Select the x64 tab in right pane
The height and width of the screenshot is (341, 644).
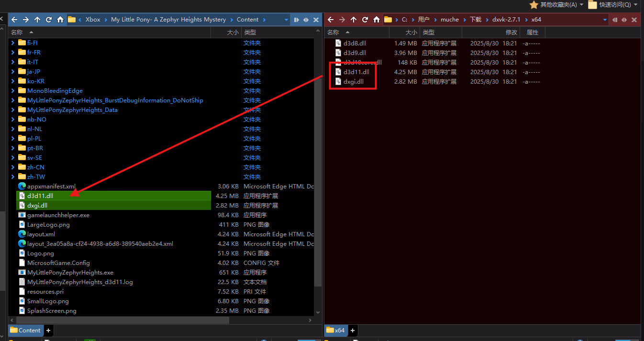coord(336,330)
